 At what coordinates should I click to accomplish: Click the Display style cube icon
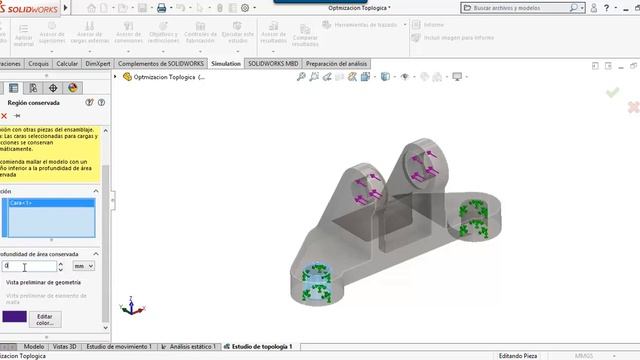385,76
